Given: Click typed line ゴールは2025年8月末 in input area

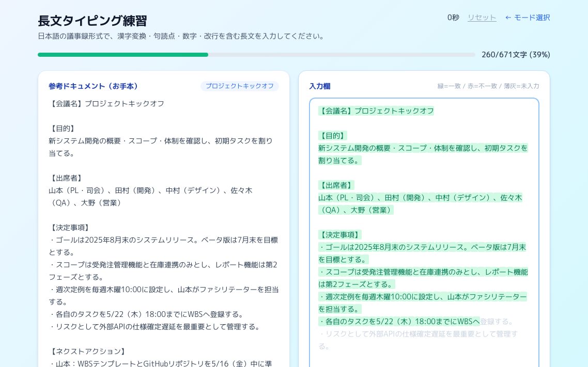Looking at the screenshot, I should coord(422,253).
